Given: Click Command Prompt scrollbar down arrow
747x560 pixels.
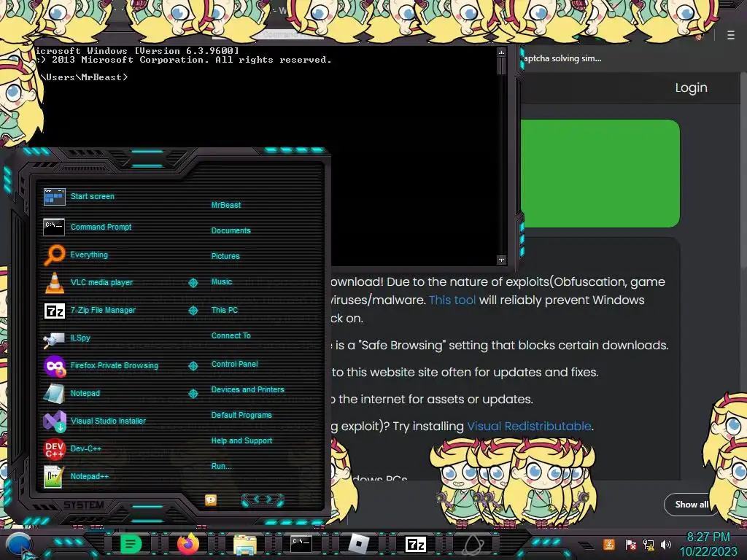Looking at the screenshot, I should (501, 260).
